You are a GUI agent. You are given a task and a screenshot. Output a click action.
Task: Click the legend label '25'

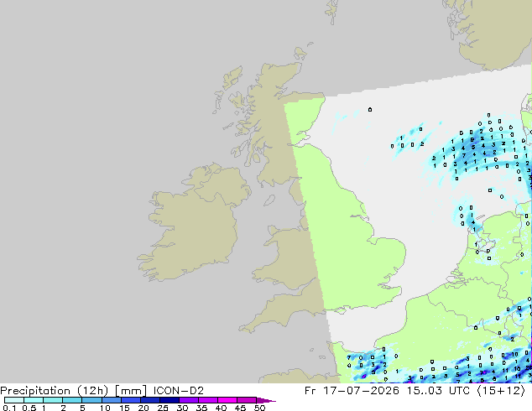(x=163, y=408)
